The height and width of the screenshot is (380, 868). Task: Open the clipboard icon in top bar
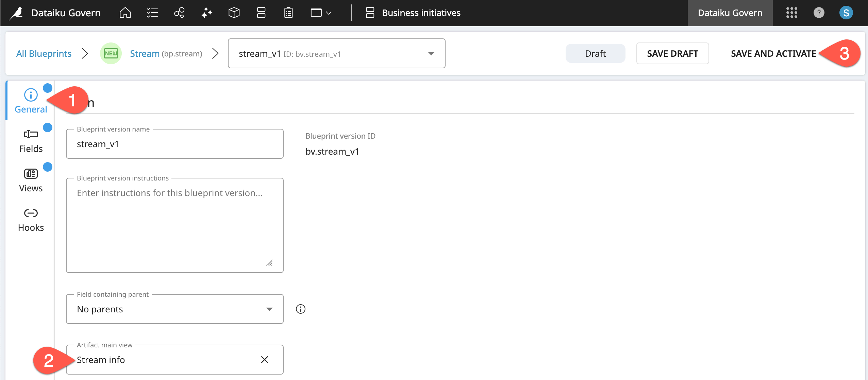288,13
